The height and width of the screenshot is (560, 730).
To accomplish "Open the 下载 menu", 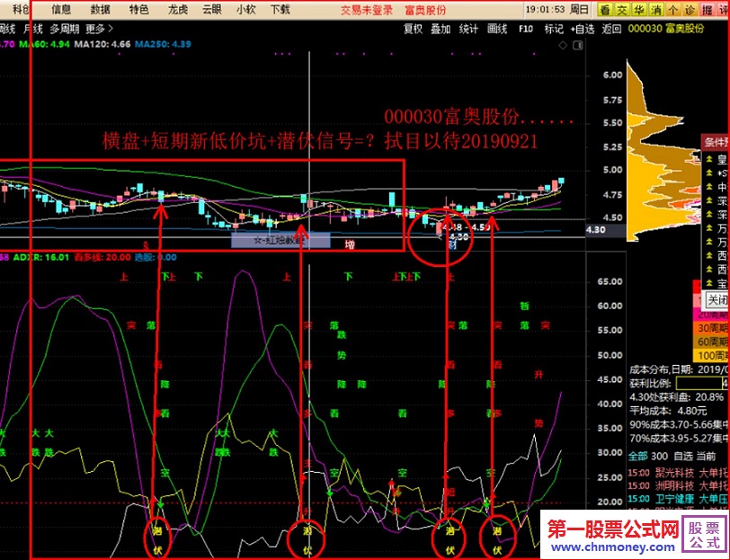I will (x=280, y=9).
